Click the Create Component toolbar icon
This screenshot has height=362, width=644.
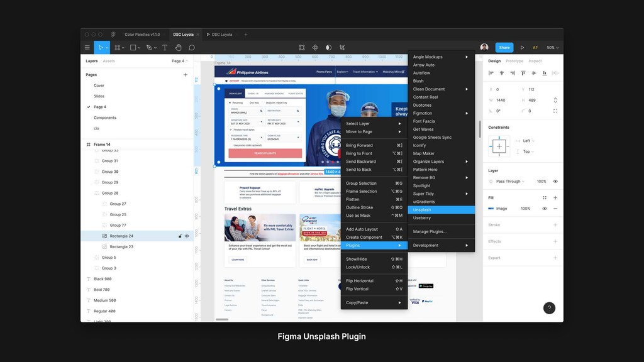pyautogui.click(x=315, y=48)
